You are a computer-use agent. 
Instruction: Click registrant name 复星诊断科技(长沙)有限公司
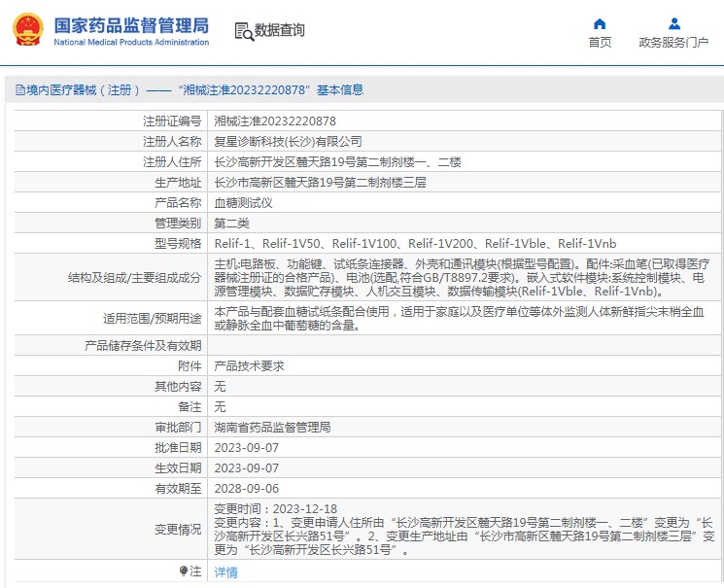click(288, 141)
